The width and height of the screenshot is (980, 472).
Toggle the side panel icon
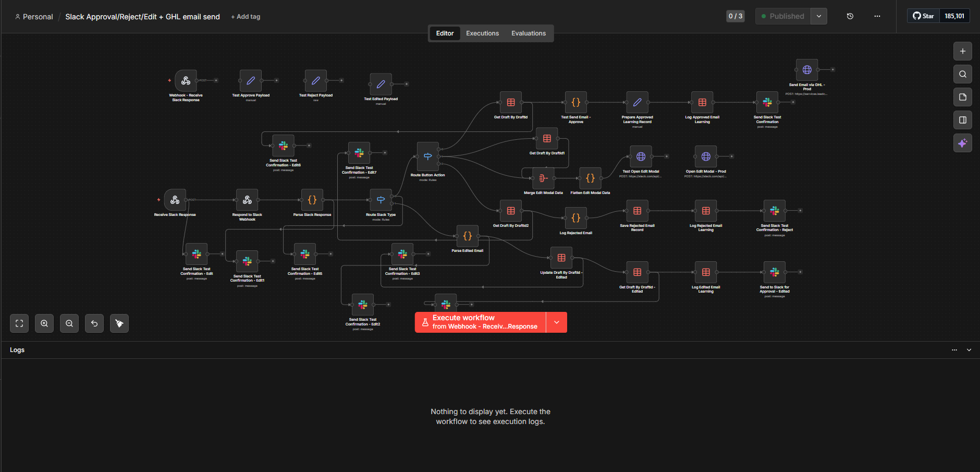click(x=963, y=120)
